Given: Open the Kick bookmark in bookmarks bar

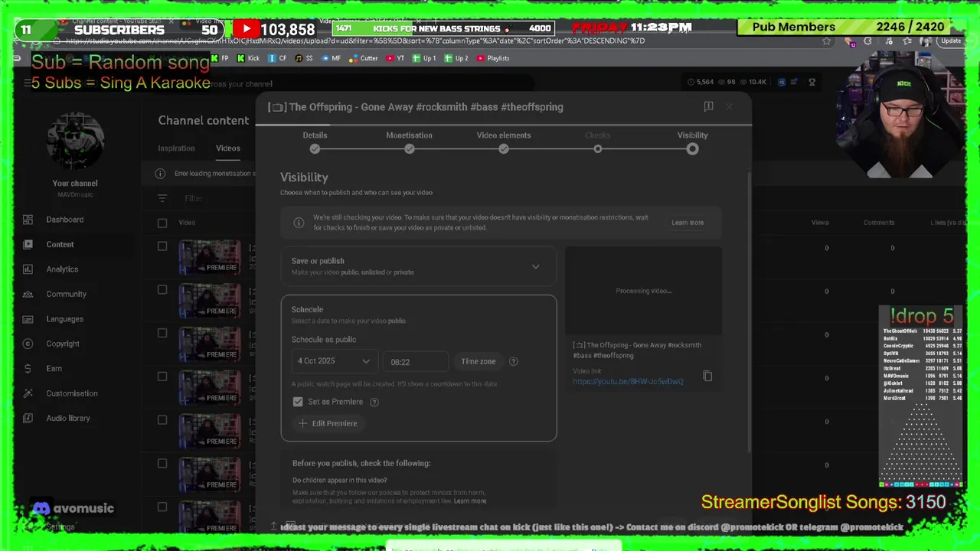Looking at the screenshot, I should (x=248, y=58).
